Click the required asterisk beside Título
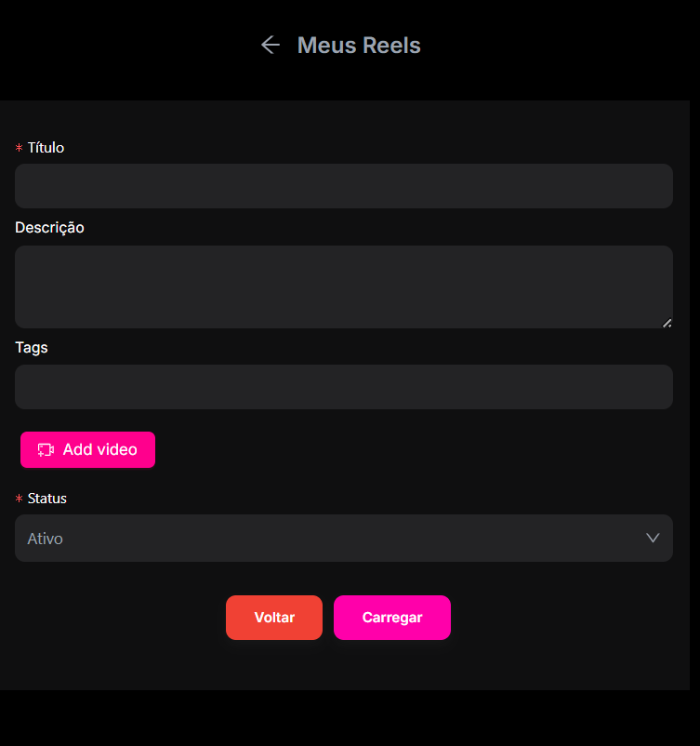700x746 pixels. [x=18, y=147]
